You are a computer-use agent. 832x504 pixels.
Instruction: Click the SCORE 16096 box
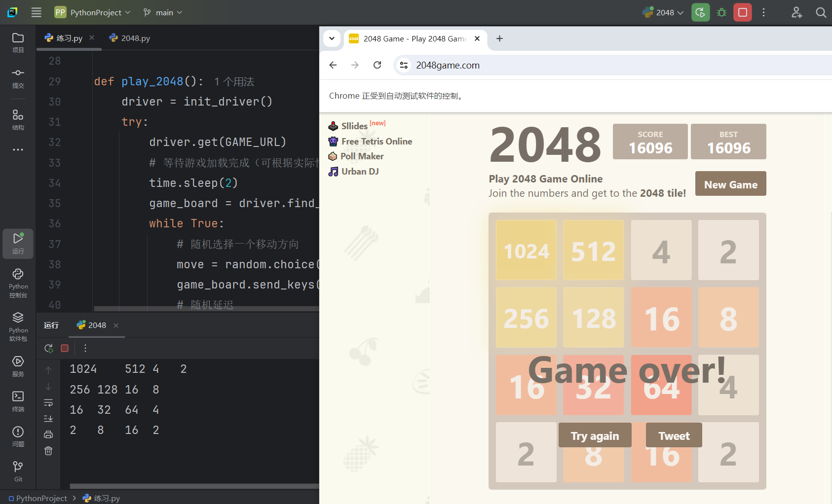click(650, 142)
